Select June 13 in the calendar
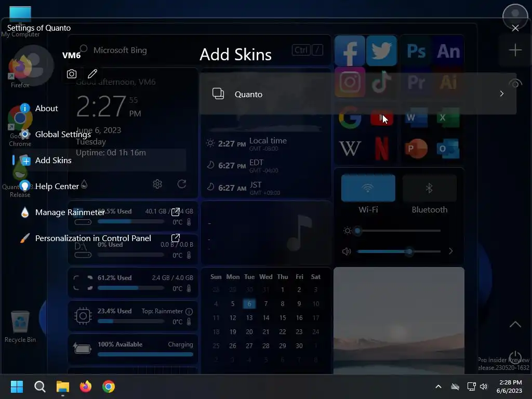This screenshot has height=399, width=532. [249, 318]
